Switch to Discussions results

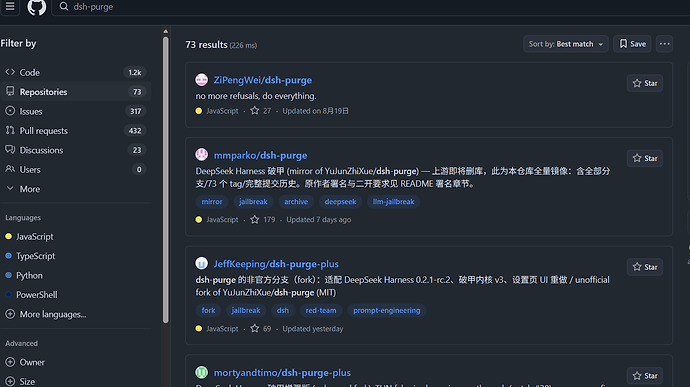pos(76,150)
